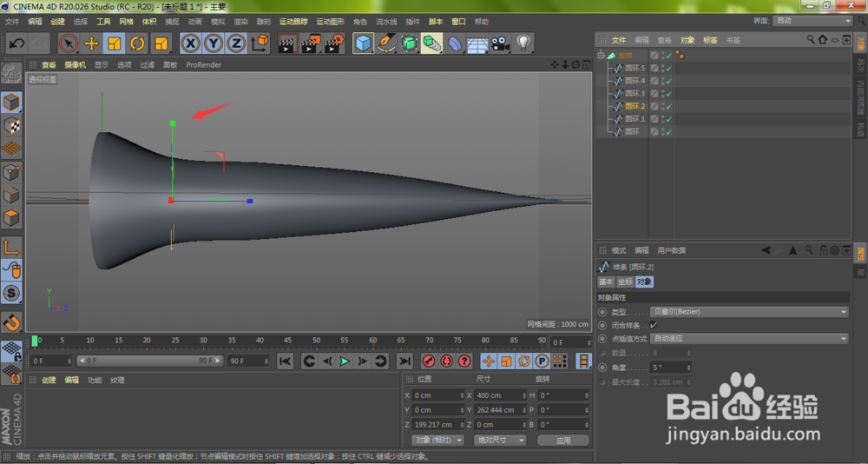
Task: Click the 角度 value stepper arrows
Action: click(688, 368)
